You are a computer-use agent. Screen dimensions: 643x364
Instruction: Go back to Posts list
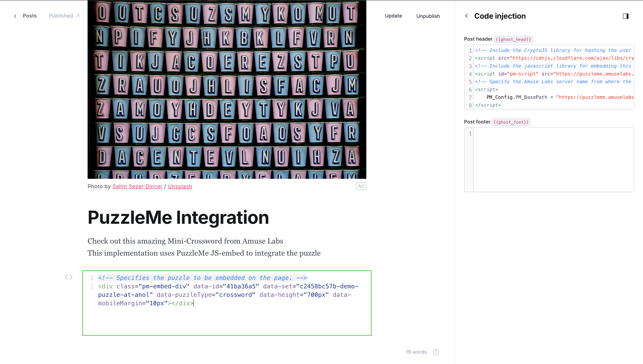30,16
